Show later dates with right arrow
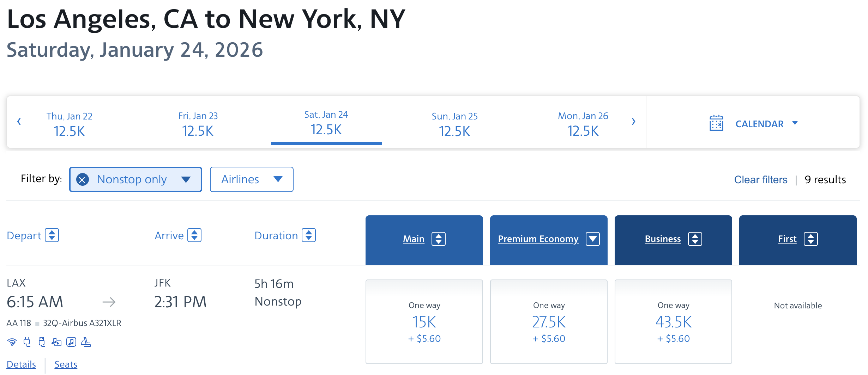 click(633, 122)
